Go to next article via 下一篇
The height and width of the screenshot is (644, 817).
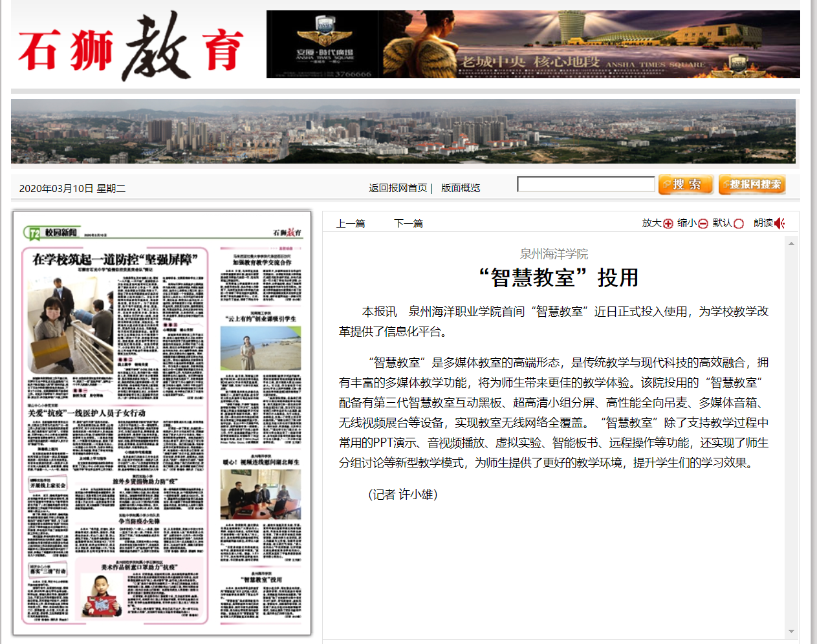pyautogui.click(x=408, y=224)
